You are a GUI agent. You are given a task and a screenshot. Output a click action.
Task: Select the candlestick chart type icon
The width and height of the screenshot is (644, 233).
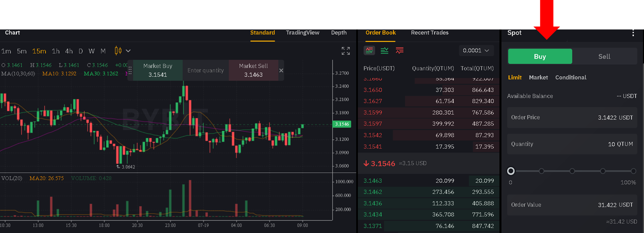118,51
